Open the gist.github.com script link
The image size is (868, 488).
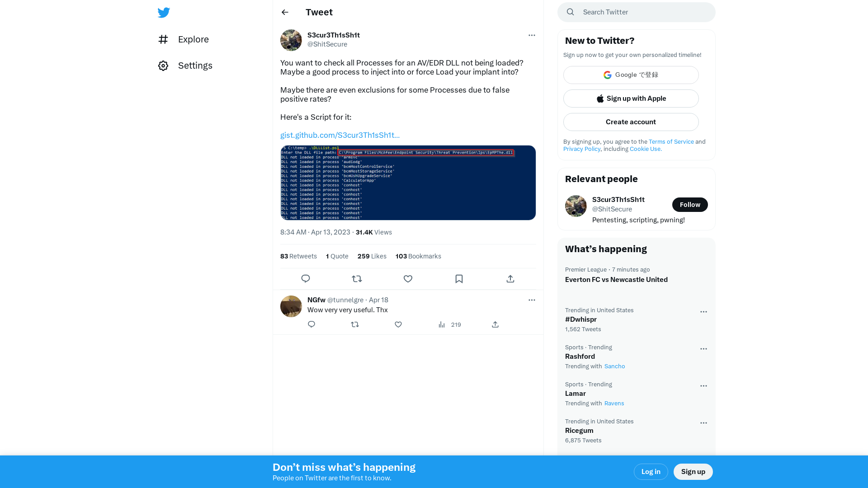pos(340,135)
